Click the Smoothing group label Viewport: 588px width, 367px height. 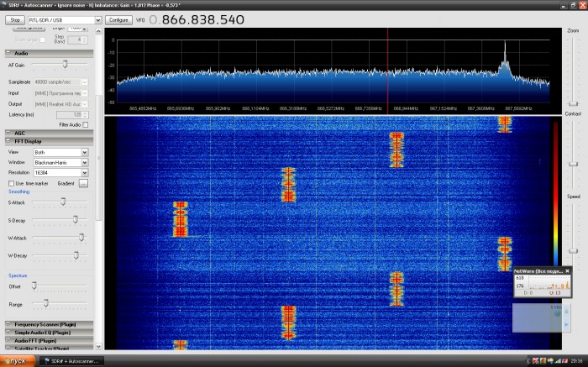(x=19, y=191)
